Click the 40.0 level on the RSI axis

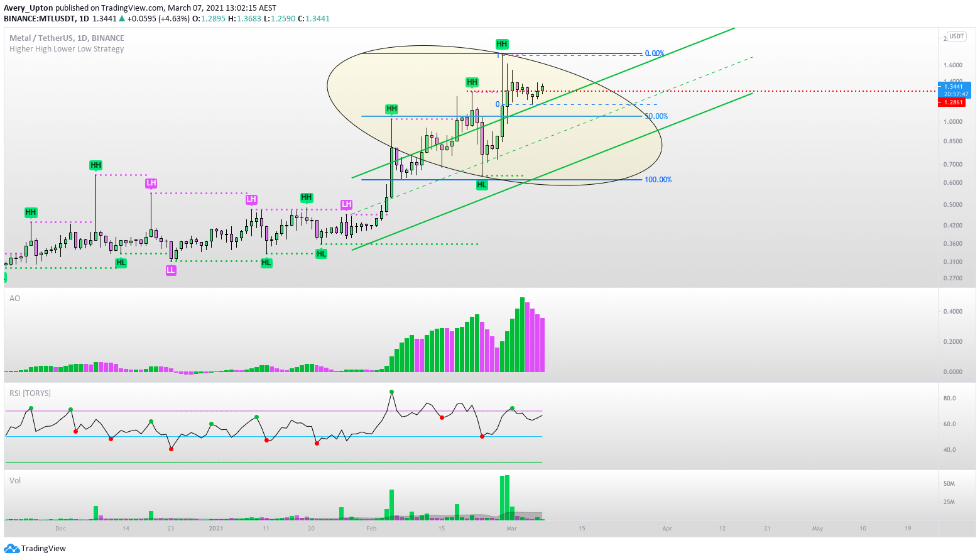pos(950,450)
